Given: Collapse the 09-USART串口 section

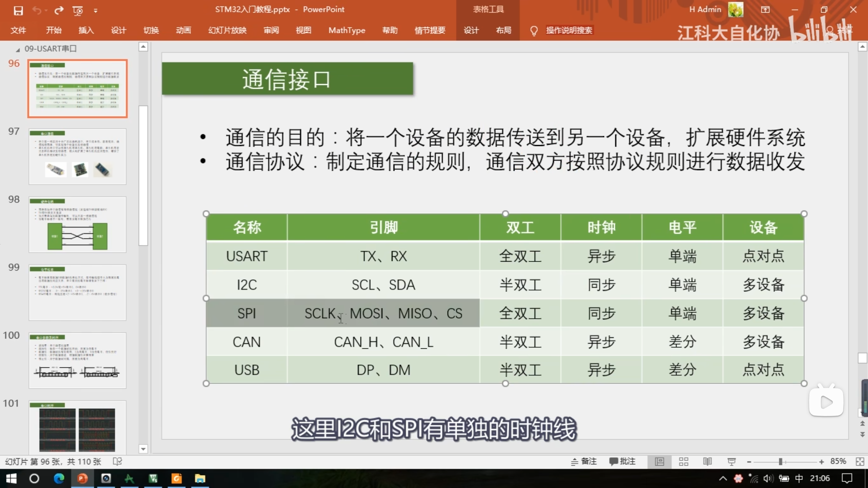Looking at the screenshot, I should pos(18,49).
